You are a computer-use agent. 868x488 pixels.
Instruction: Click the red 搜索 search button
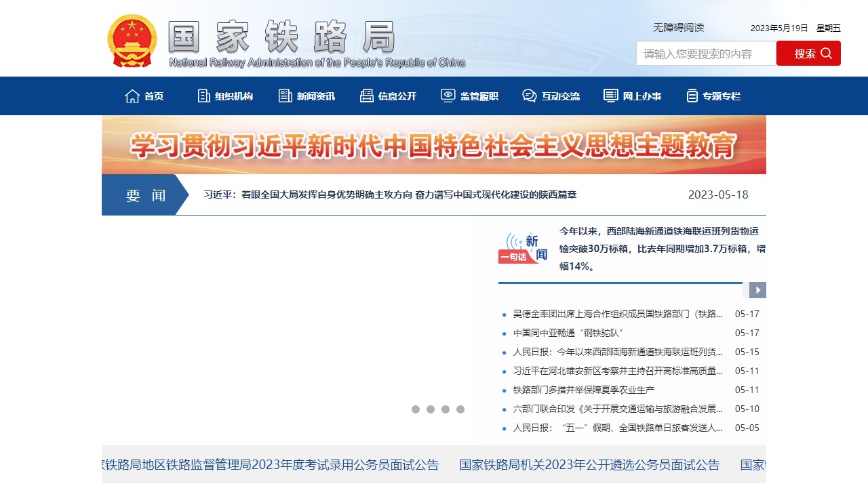808,54
